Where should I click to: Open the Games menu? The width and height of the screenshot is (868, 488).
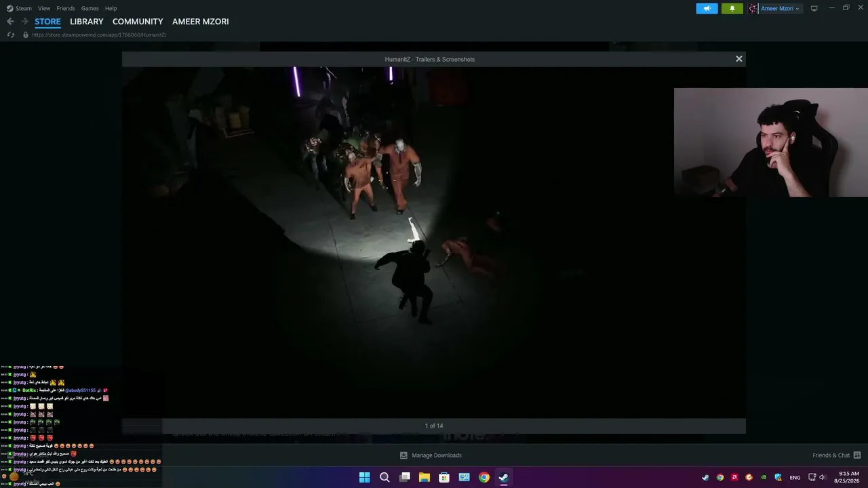coord(90,8)
